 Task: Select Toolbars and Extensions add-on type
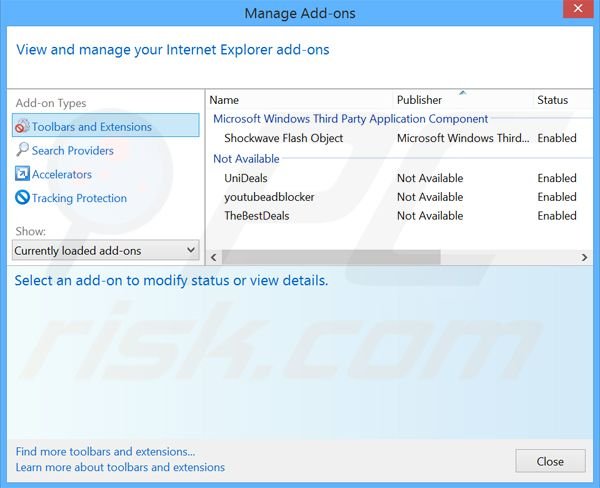[x=106, y=126]
